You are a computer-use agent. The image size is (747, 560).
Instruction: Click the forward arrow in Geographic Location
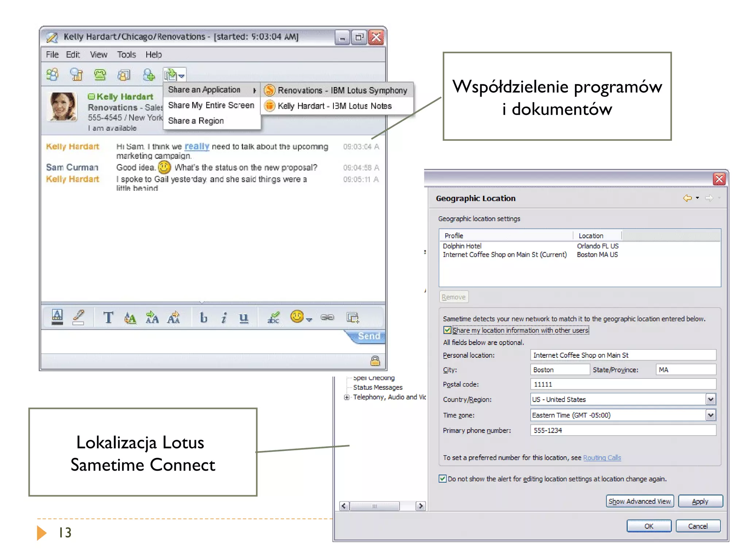click(x=709, y=198)
